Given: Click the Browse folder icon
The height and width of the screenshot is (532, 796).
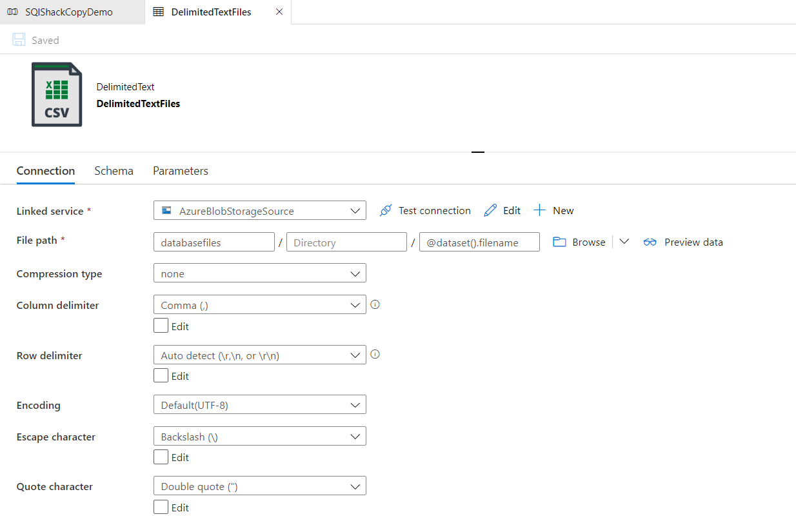Looking at the screenshot, I should click(560, 242).
